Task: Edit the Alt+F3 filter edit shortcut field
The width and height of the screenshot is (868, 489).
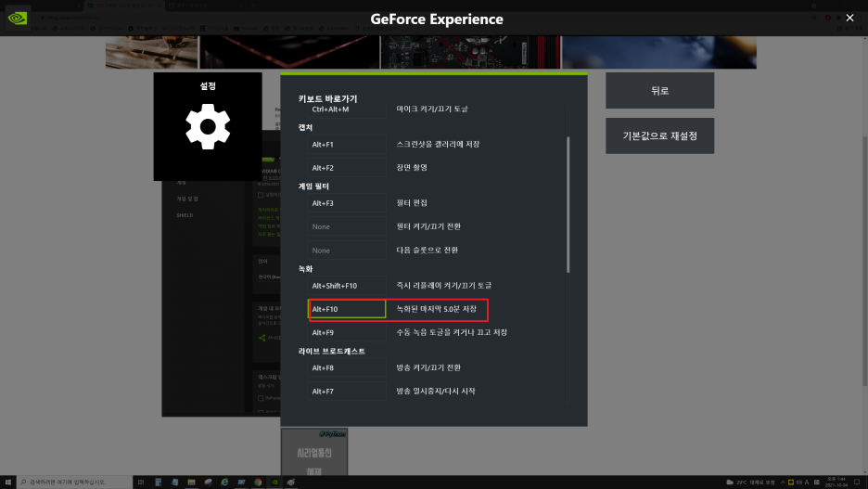Action: (x=347, y=203)
